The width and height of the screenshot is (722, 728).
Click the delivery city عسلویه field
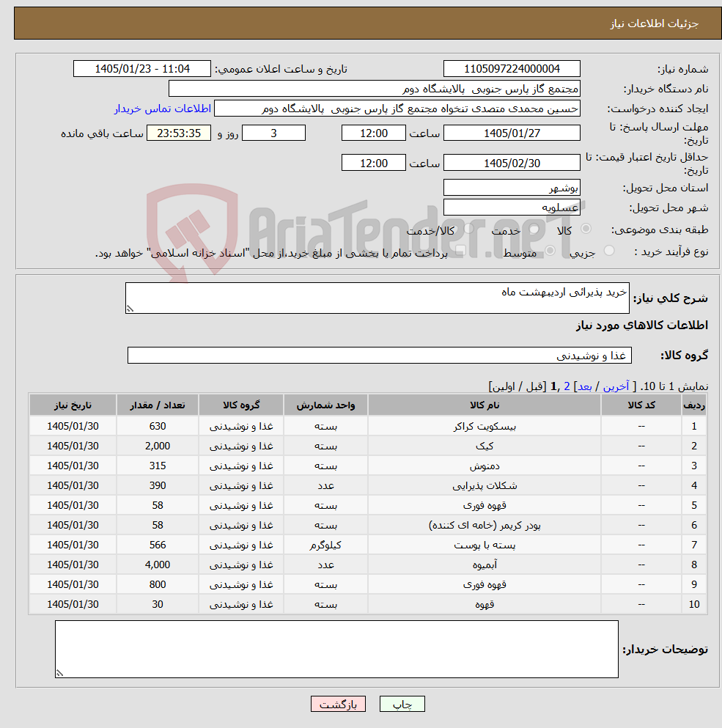point(512,207)
